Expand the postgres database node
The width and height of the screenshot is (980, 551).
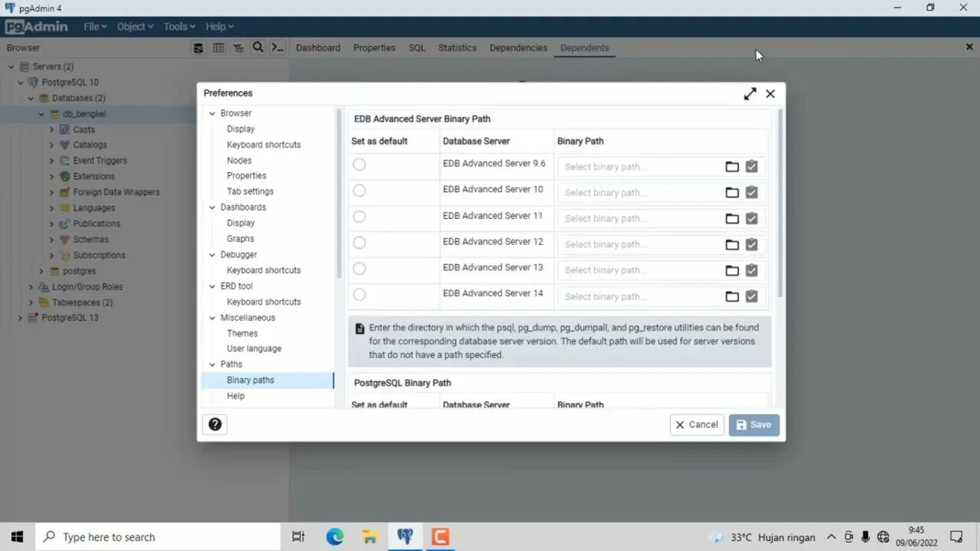(x=41, y=271)
